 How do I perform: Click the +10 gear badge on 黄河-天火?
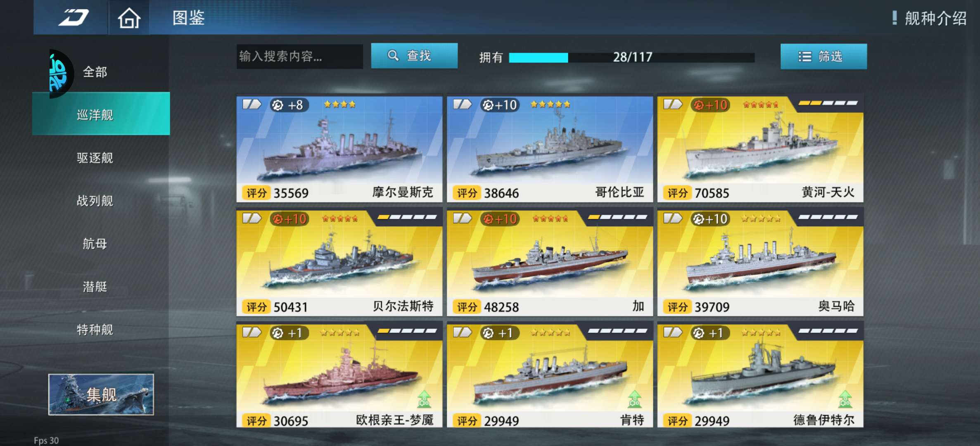click(710, 105)
